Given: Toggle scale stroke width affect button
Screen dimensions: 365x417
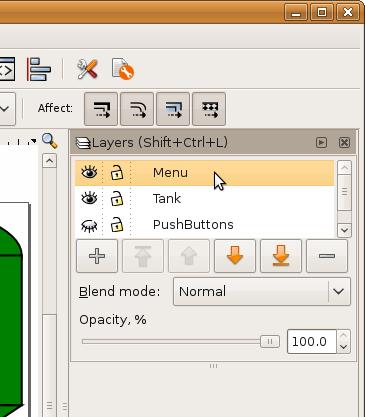Looking at the screenshot, I should pyautogui.click(x=101, y=109).
